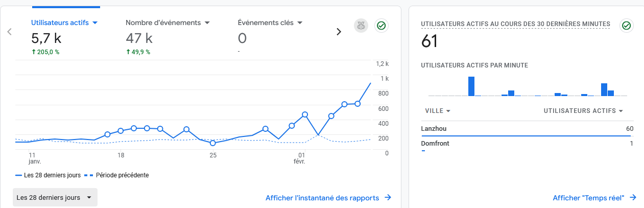Open the grey insights icon beside the metrics
The width and height of the screenshot is (644, 208).
point(361,26)
